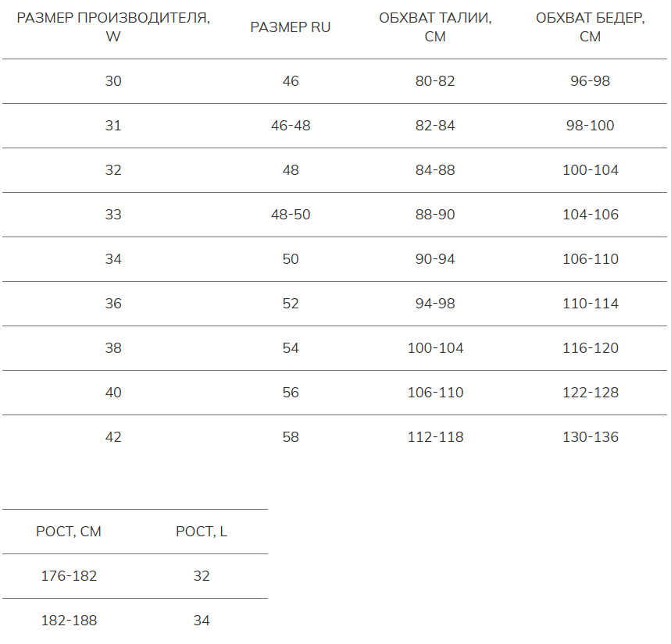Click the 'РАЗМЕР ПРОИЗВОДИТЕЛЯ, W' column header

click(113, 27)
